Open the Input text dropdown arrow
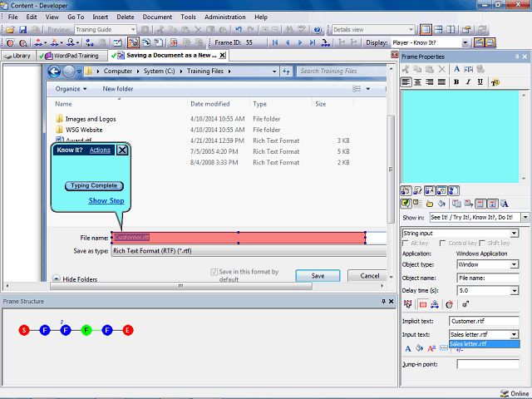The image size is (532, 399). tap(514, 334)
